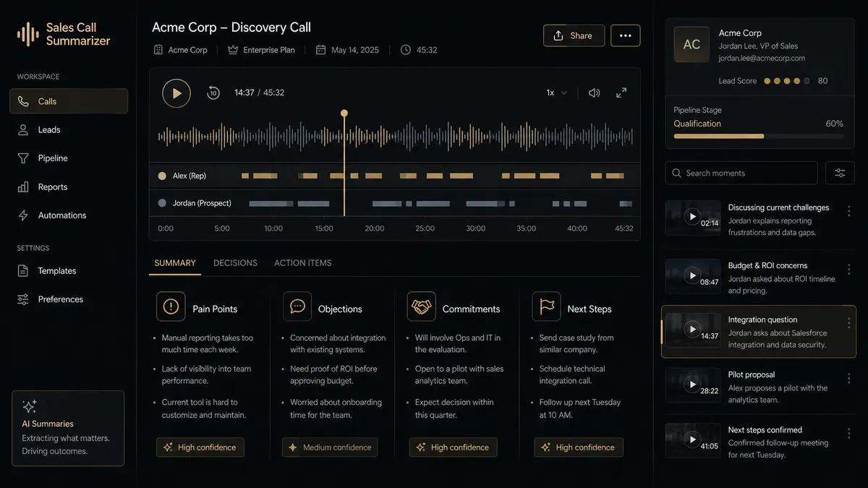Select the Alex (Rep) speaker track

[x=395, y=176]
